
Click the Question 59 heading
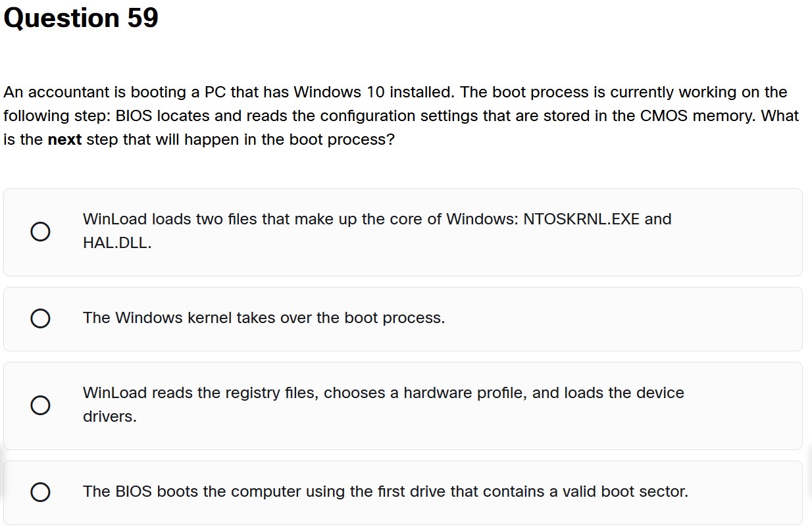coord(80,18)
